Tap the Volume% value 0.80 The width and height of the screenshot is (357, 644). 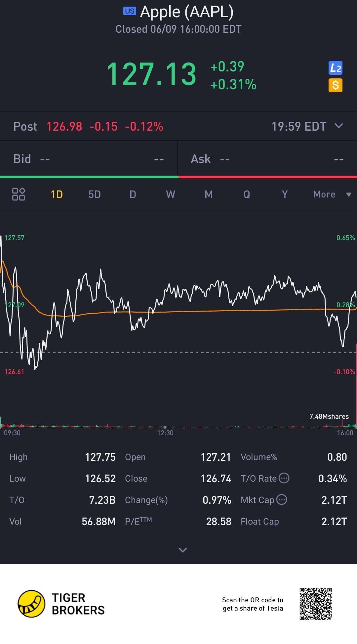337,457
